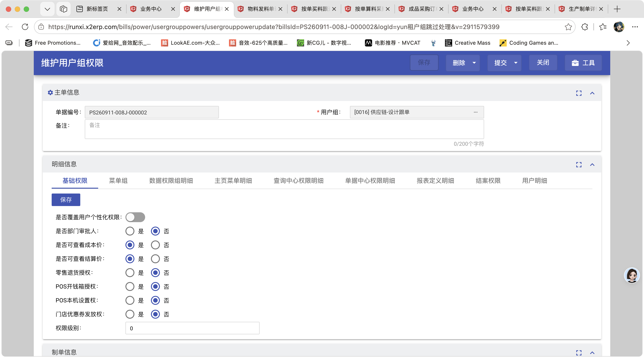Open the tab search dropdown chevron
The width and height of the screenshot is (644, 358).
click(x=47, y=9)
